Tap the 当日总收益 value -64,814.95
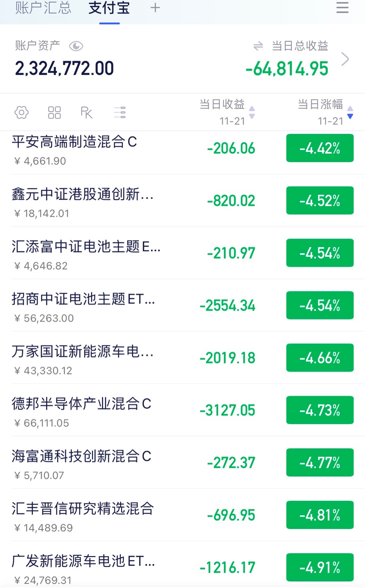The height and width of the screenshot is (588, 365). tap(287, 69)
